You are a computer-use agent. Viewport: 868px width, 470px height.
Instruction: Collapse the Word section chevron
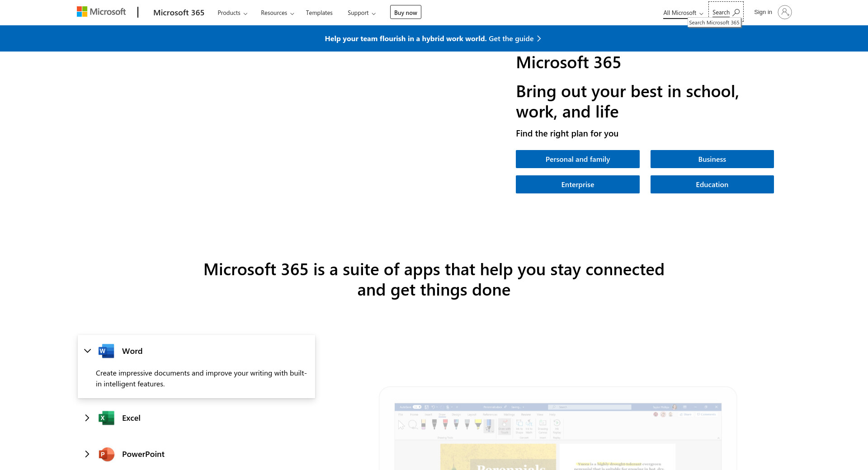coord(88,351)
